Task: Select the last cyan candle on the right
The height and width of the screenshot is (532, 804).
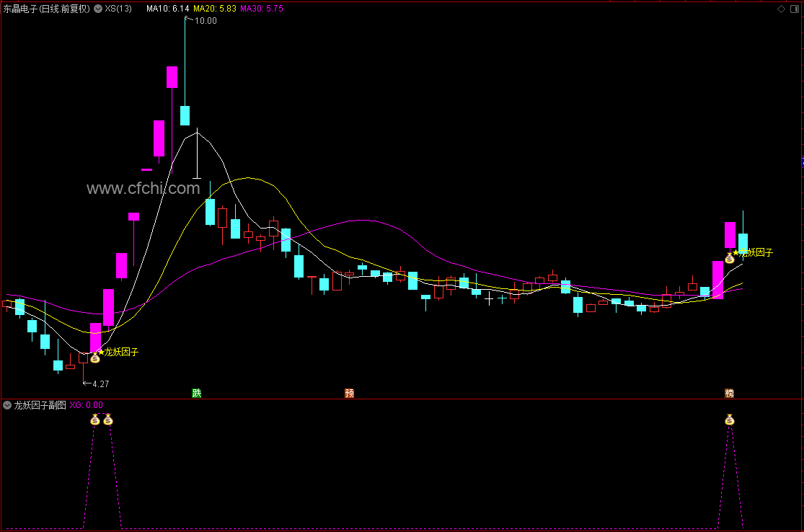Action: point(743,242)
